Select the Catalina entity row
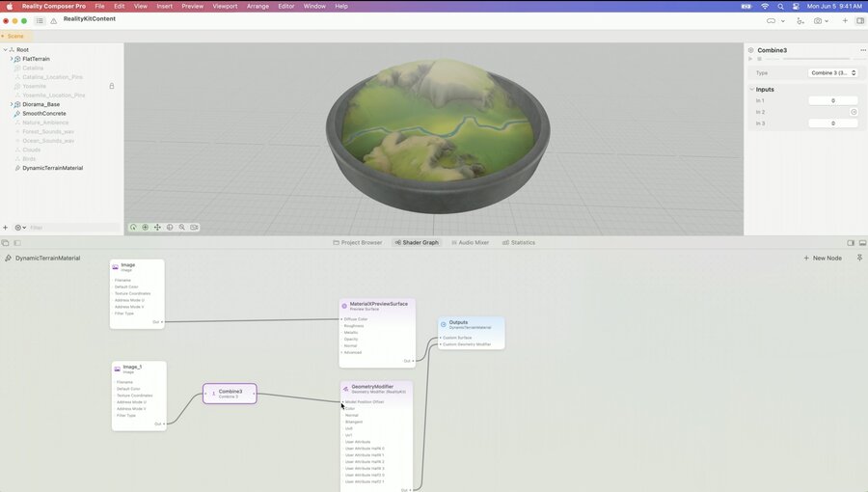The height and width of the screenshot is (492, 868). 33,68
